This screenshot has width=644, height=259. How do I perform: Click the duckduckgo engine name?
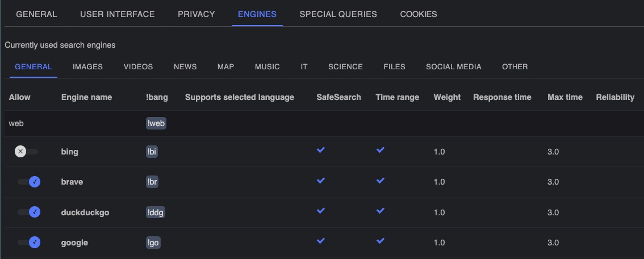85,212
